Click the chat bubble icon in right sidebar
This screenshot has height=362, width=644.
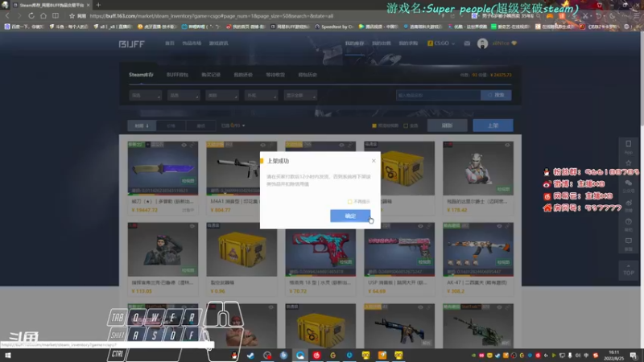click(629, 184)
